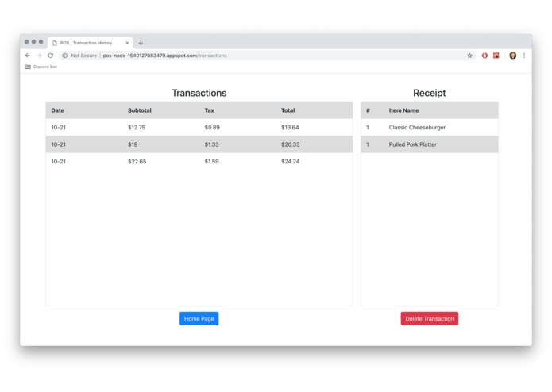
Task: Close the POS Transaction History tab
Action: pyautogui.click(x=127, y=43)
